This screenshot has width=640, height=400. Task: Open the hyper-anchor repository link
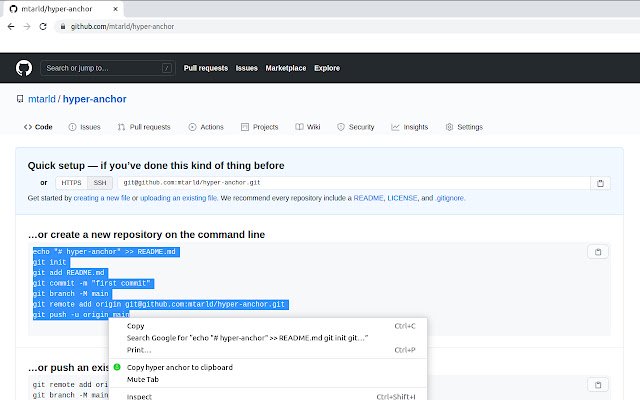click(x=95, y=99)
